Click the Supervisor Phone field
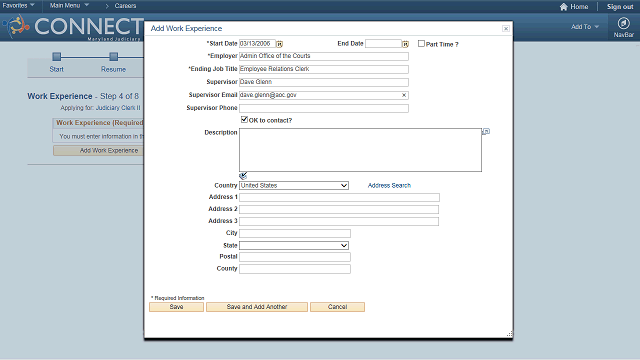The height and width of the screenshot is (360, 640). (x=324, y=108)
